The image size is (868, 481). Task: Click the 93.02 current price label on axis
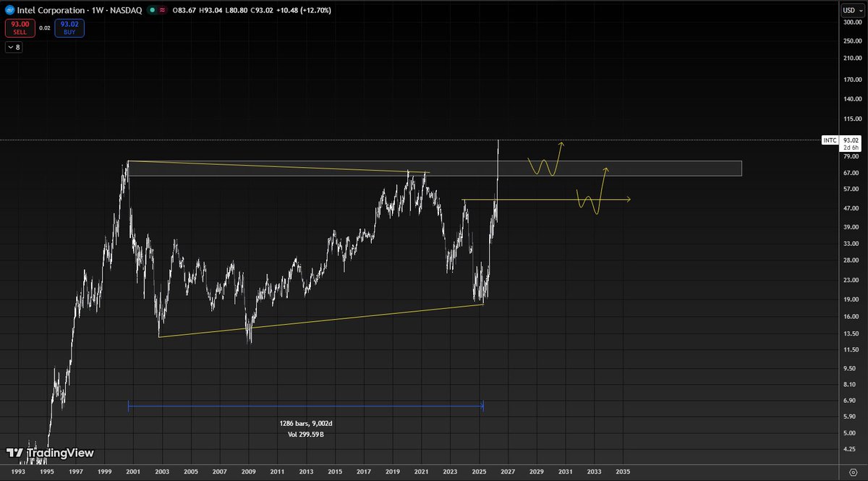click(850, 140)
